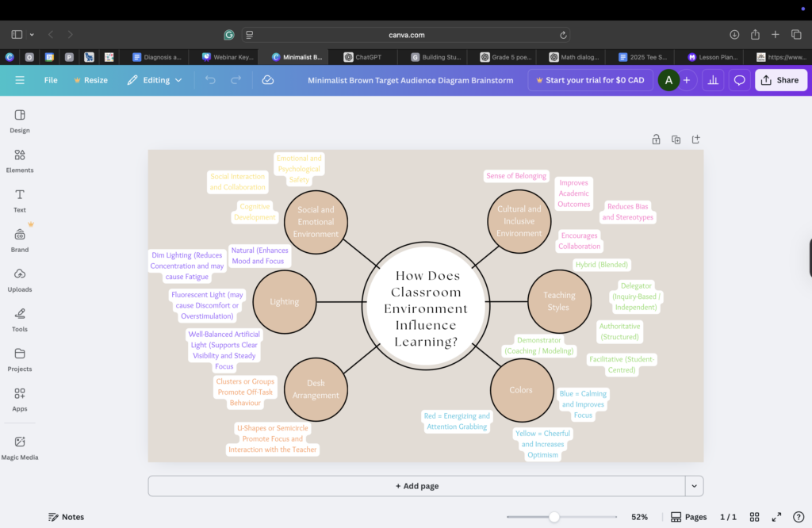Open the Elements panel in sidebar
Viewport: 812px width, 528px height.
pos(20,160)
